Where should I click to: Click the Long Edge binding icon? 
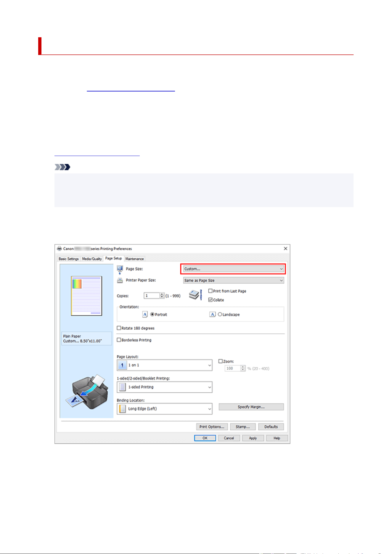[122, 409]
